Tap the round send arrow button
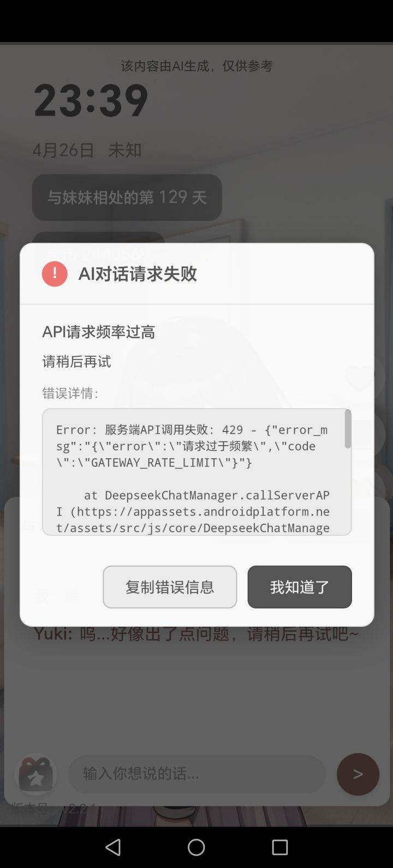 (x=358, y=774)
